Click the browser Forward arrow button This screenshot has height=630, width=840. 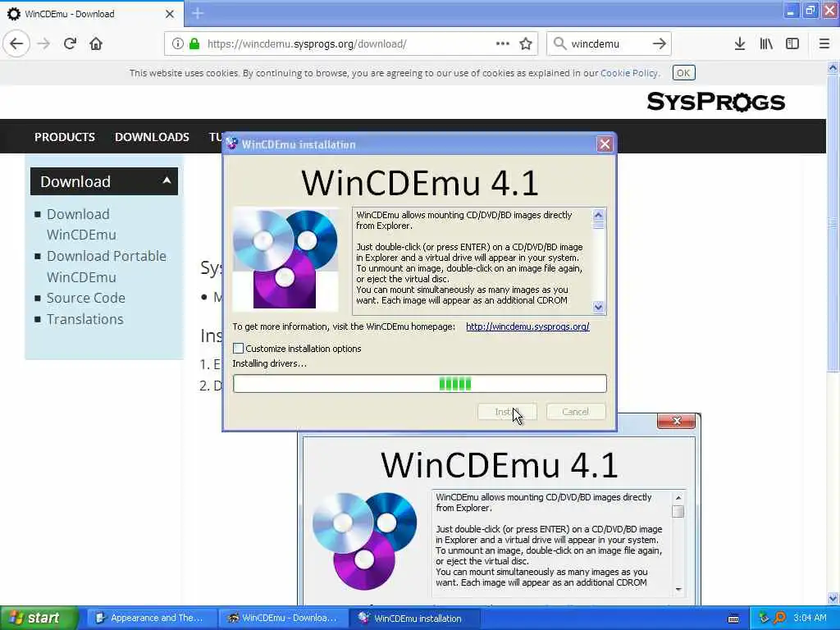tap(43, 44)
